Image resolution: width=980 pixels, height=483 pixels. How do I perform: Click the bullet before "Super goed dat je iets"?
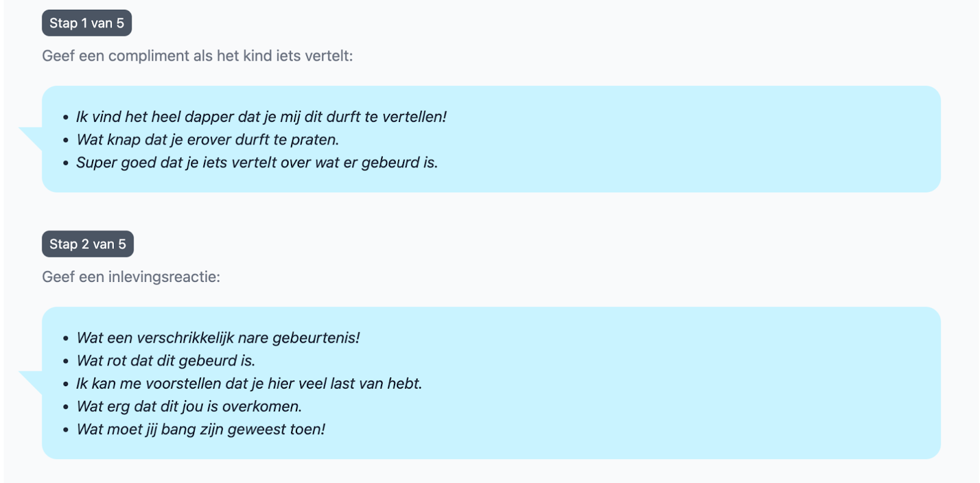tap(66, 163)
